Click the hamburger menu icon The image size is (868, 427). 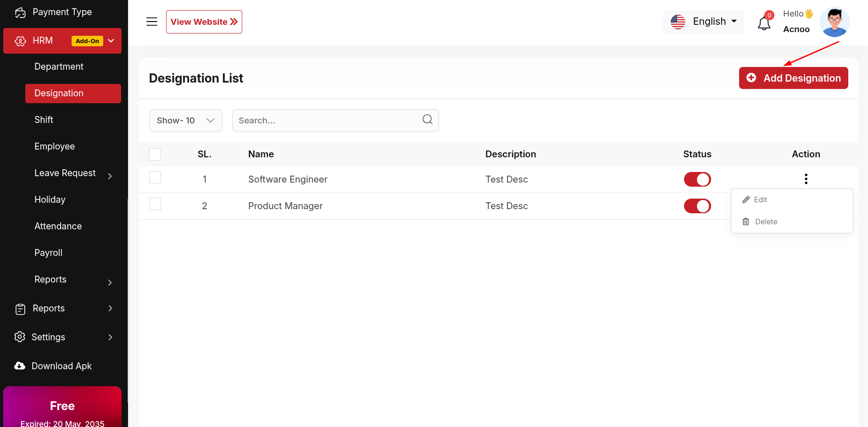152,22
